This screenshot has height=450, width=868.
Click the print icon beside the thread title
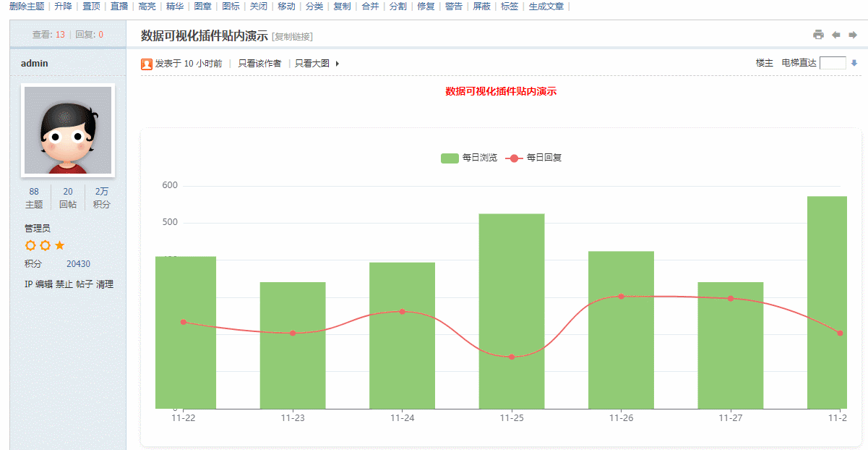point(818,35)
